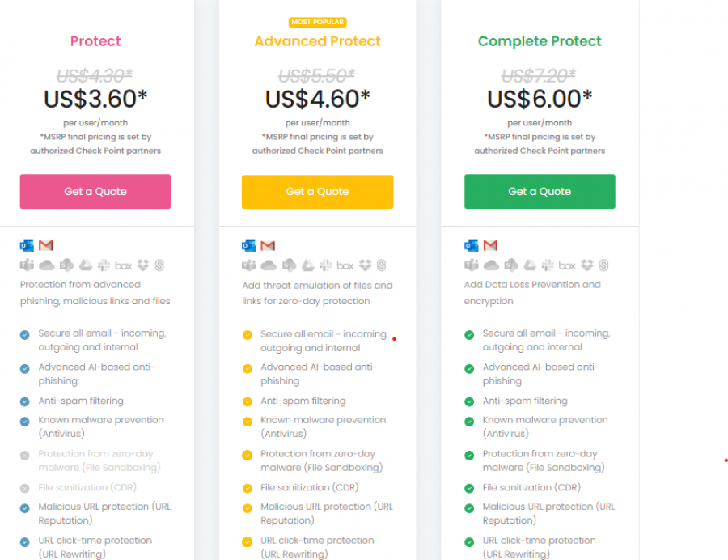
Task: Click the Dropbox icon in Advanced Protect plan
Action: 365,265
